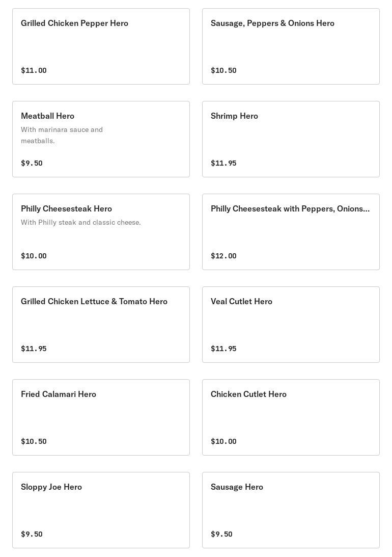Screen dimensions: 392x557
Task: Click Meatball Hero description about marinara sauce
Action: pyautogui.click(x=62, y=135)
